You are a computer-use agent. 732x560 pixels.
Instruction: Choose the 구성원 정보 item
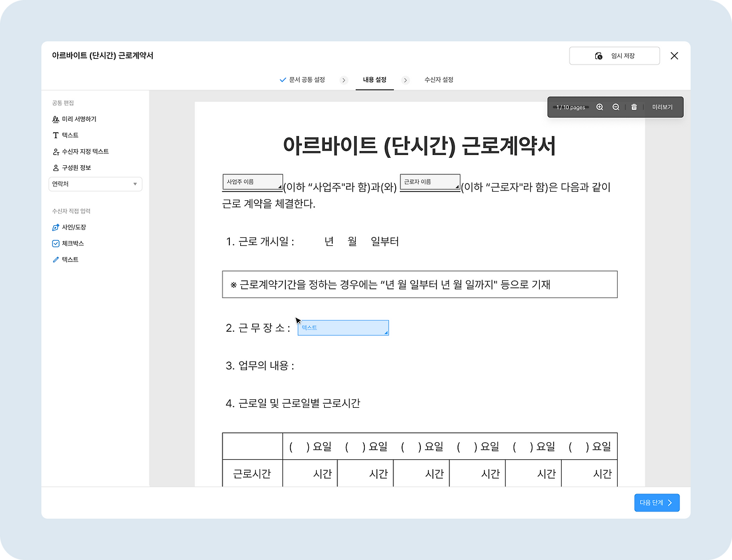pyautogui.click(x=71, y=168)
